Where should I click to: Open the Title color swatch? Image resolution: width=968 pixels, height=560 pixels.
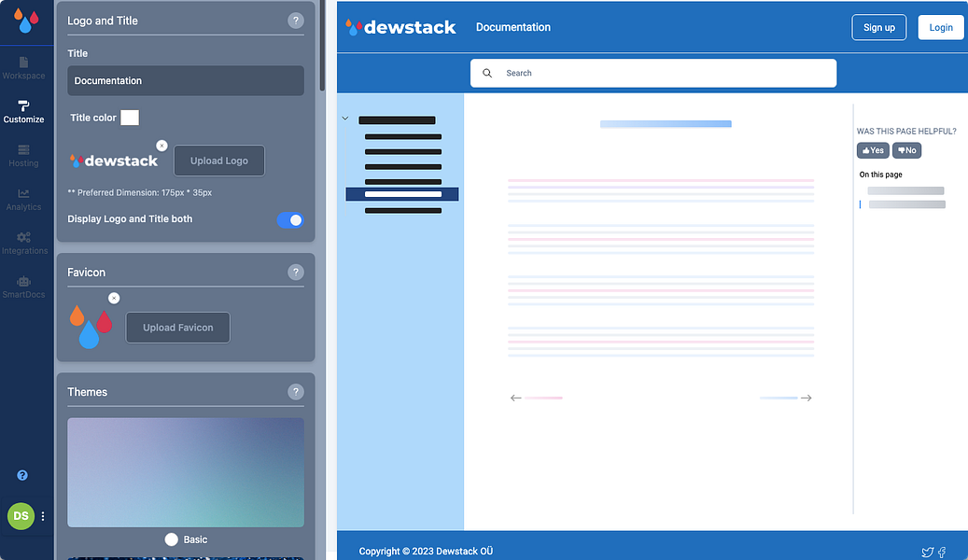(130, 118)
